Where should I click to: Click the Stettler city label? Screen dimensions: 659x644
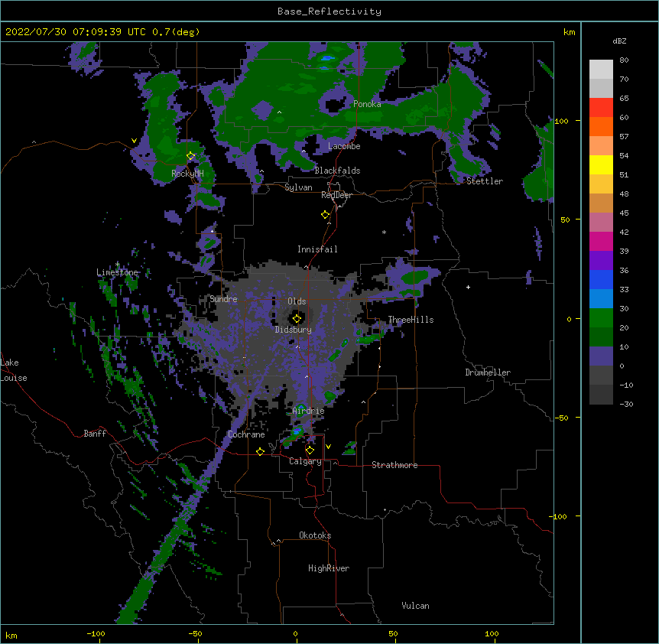tap(485, 181)
